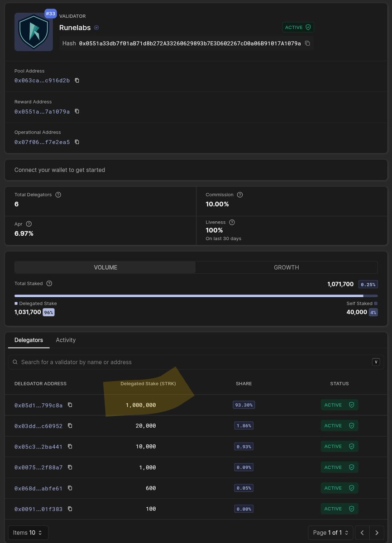392x543 pixels.
Task: Click the 0.09% share badge
Action: tap(244, 467)
